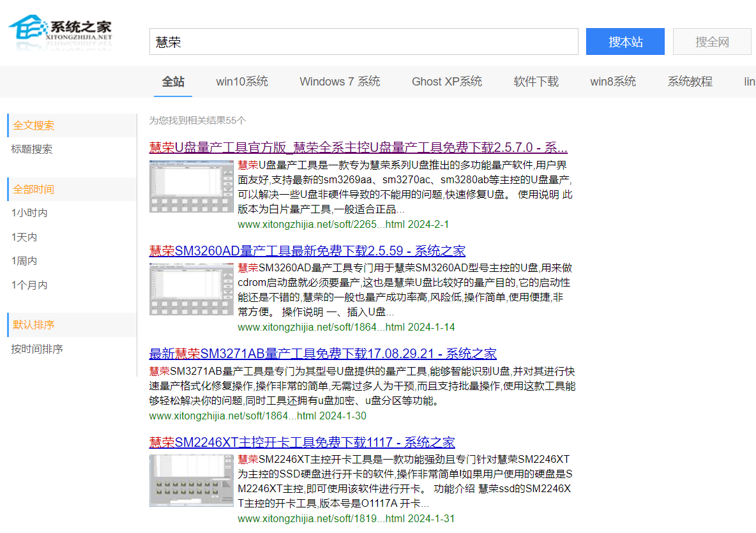
Task: Open the 最新慧荣SM3271AB量产工具 result link
Action: pos(322,354)
